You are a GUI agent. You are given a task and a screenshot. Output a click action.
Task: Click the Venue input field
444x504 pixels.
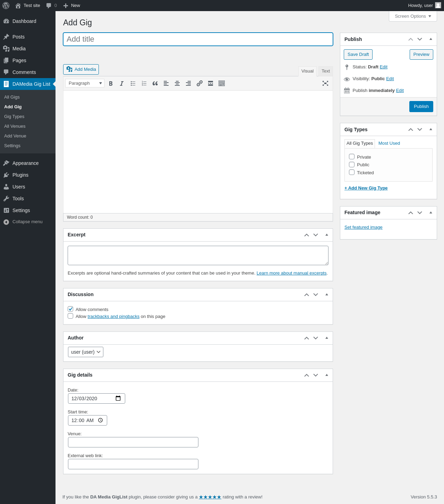[133, 442]
